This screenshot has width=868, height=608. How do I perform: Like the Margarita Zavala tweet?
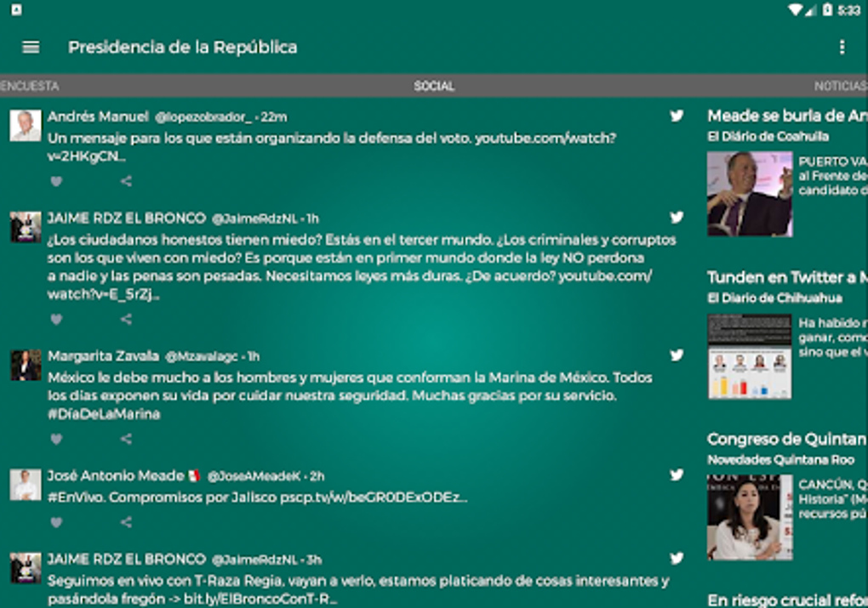point(56,440)
